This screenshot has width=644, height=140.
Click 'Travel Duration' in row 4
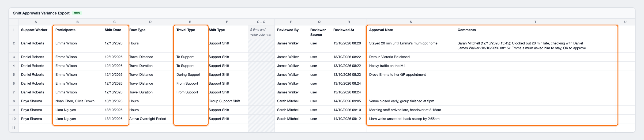(x=150, y=66)
